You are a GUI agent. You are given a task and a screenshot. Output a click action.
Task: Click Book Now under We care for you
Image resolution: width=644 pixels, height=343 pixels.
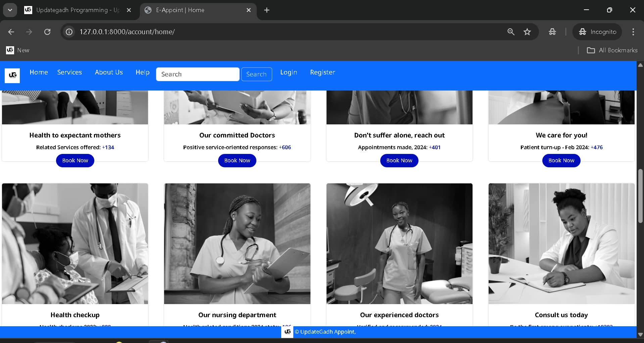point(561,161)
